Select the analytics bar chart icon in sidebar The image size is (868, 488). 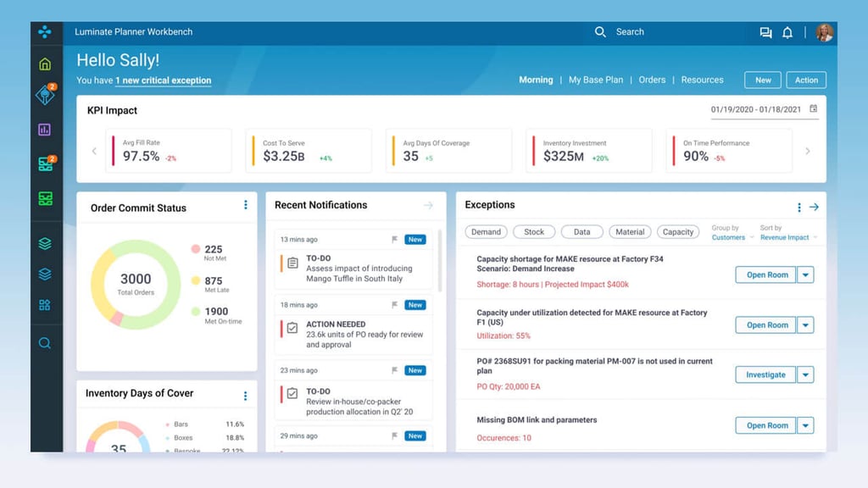[45, 130]
